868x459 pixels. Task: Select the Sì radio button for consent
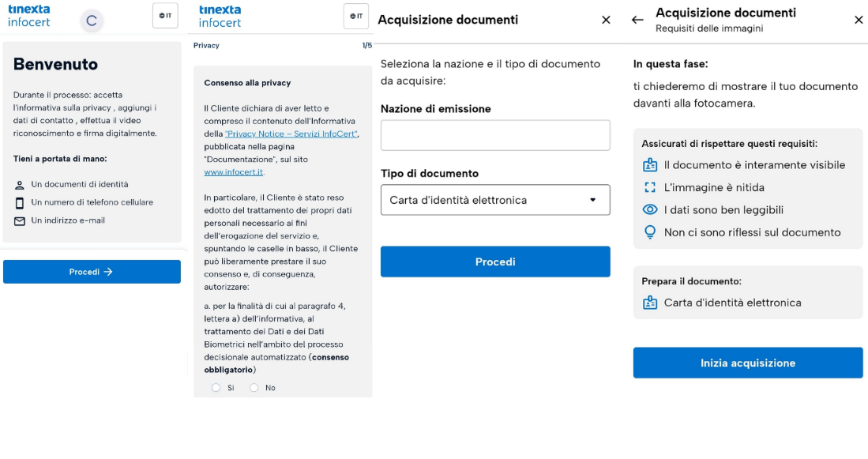point(216,388)
